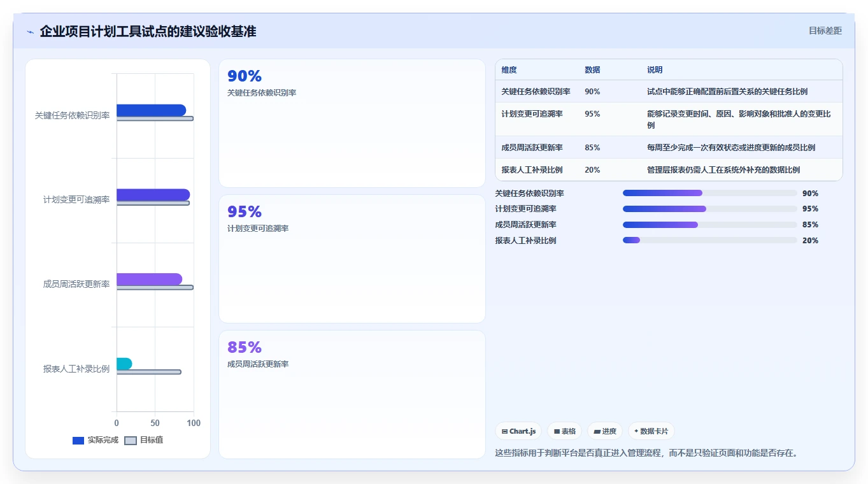This screenshot has width=868, height=484.
Task: Click the indigo 计划变更可追溯率 chart bar
Action: [x=153, y=195]
